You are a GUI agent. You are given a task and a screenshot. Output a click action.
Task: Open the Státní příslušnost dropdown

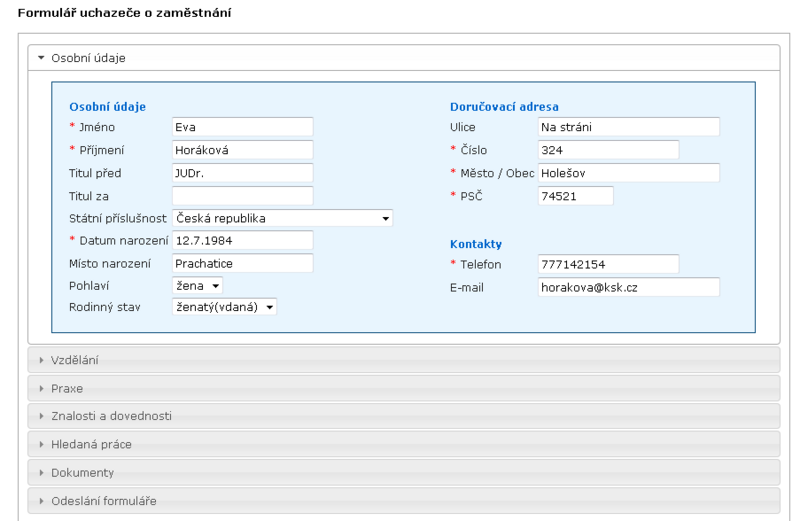[x=283, y=218]
